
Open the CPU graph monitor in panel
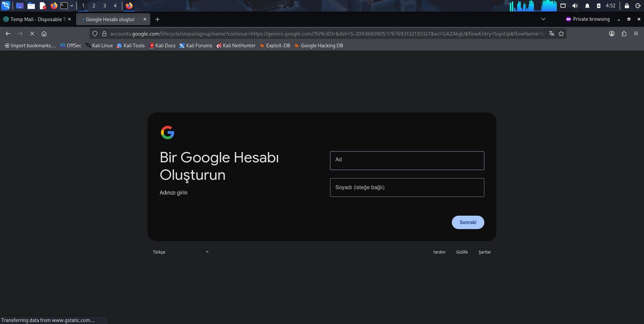tap(533, 6)
